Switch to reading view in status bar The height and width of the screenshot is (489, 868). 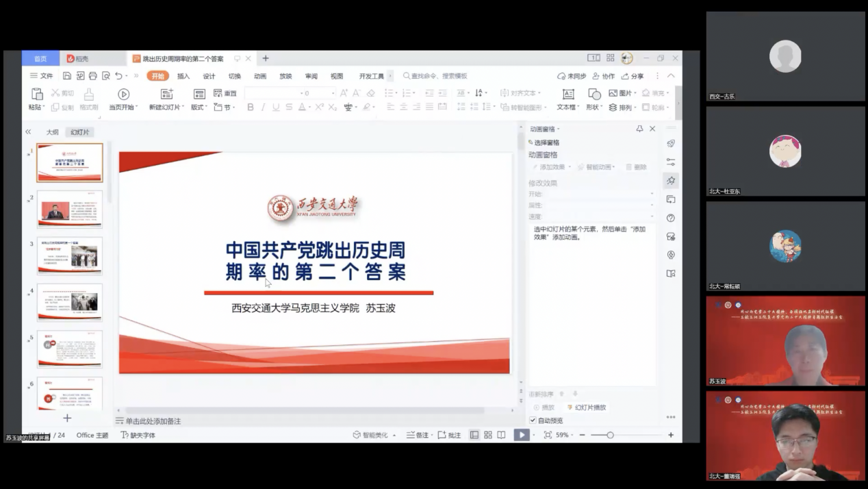502,435
